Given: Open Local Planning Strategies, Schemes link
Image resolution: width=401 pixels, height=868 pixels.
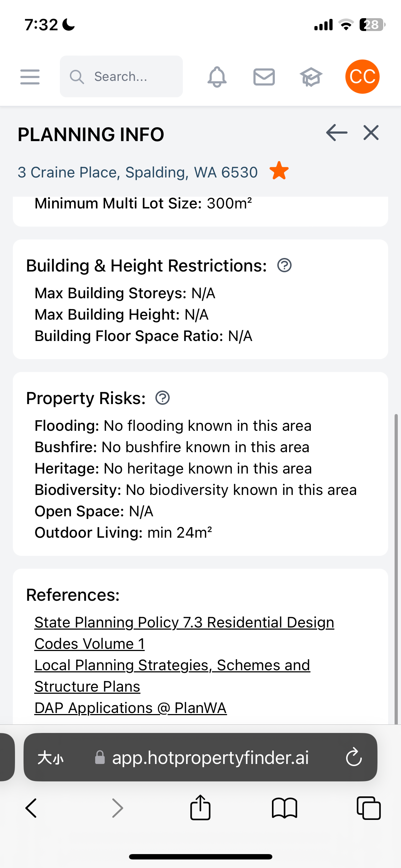Looking at the screenshot, I should (x=172, y=666).
